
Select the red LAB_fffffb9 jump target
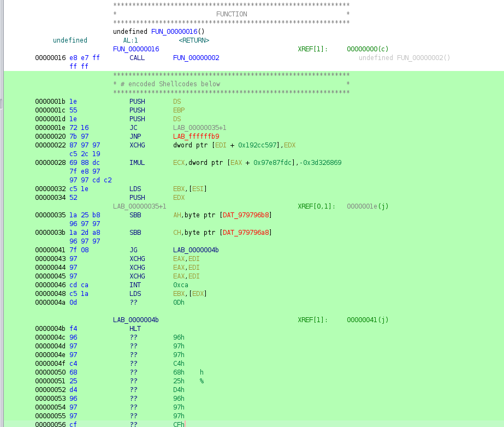point(196,137)
